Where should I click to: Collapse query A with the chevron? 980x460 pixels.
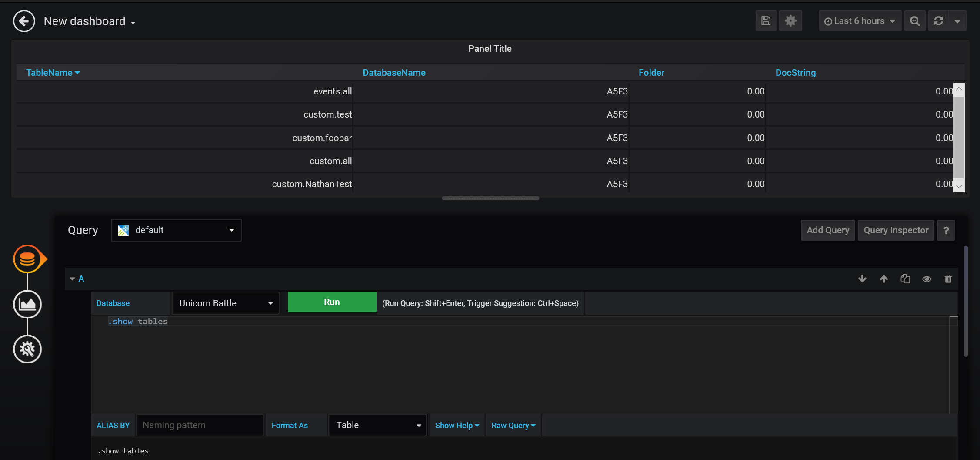click(x=72, y=279)
